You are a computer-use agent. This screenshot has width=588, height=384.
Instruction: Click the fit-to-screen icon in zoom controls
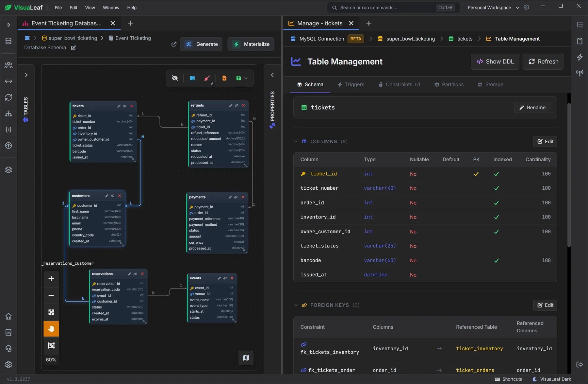coord(51,312)
